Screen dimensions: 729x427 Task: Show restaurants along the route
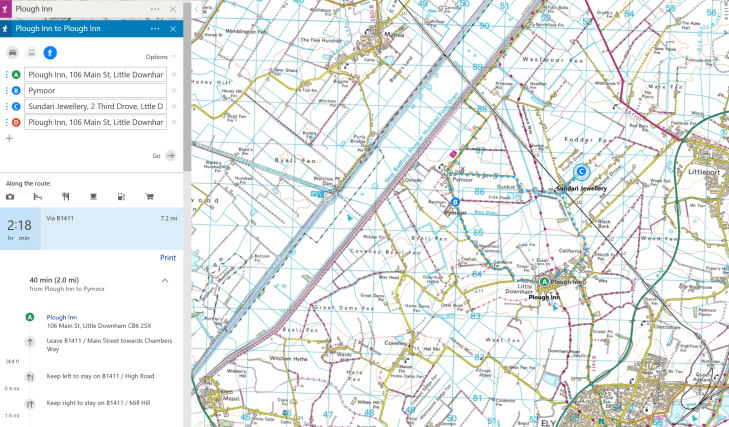pyautogui.click(x=66, y=197)
